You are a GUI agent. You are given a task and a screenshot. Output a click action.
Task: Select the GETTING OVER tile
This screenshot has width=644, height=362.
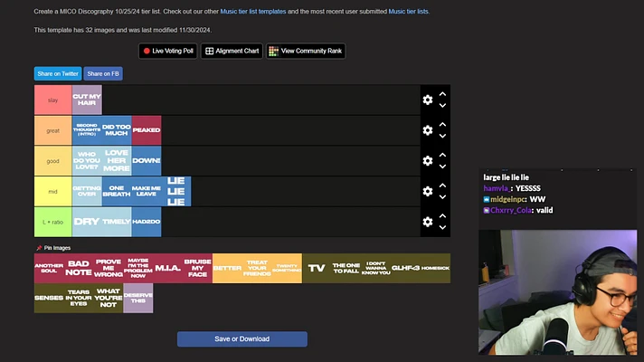click(x=87, y=191)
